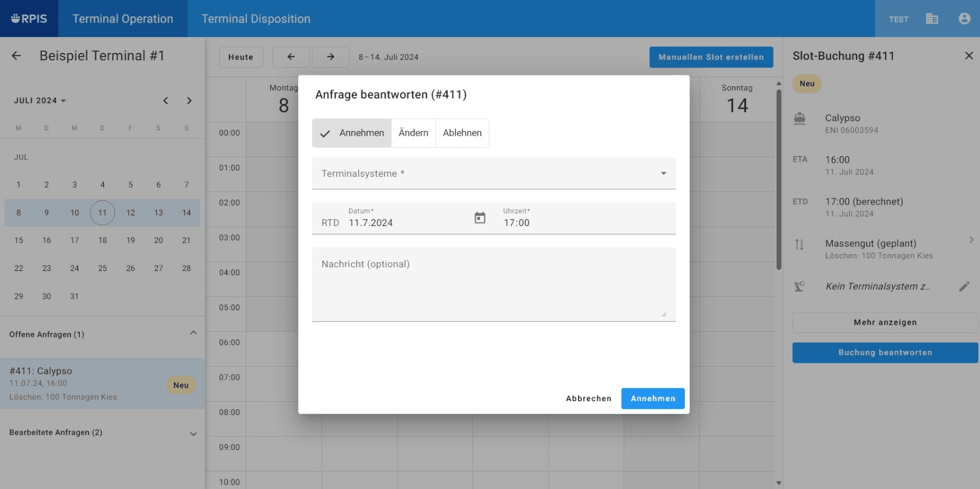Select the Ändern response option

413,133
